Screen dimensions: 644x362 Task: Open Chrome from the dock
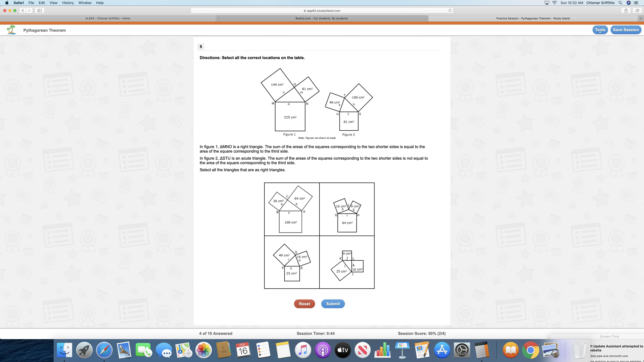click(530, 350)
